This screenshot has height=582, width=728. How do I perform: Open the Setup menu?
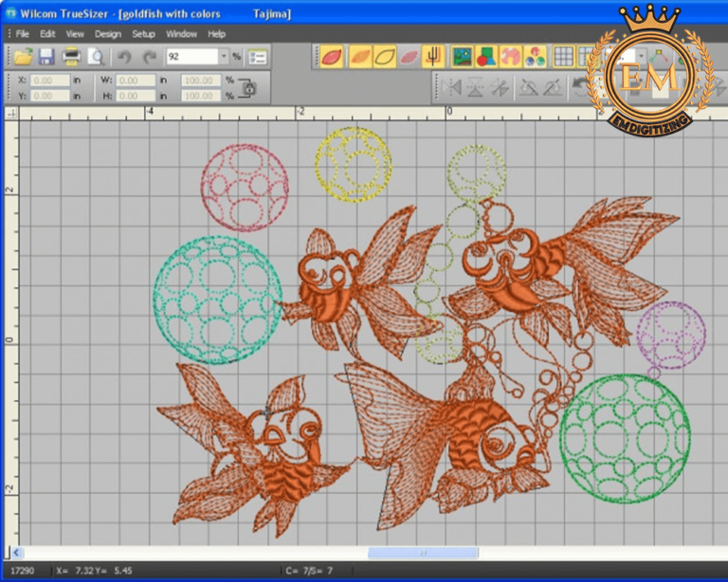point(143,34)
